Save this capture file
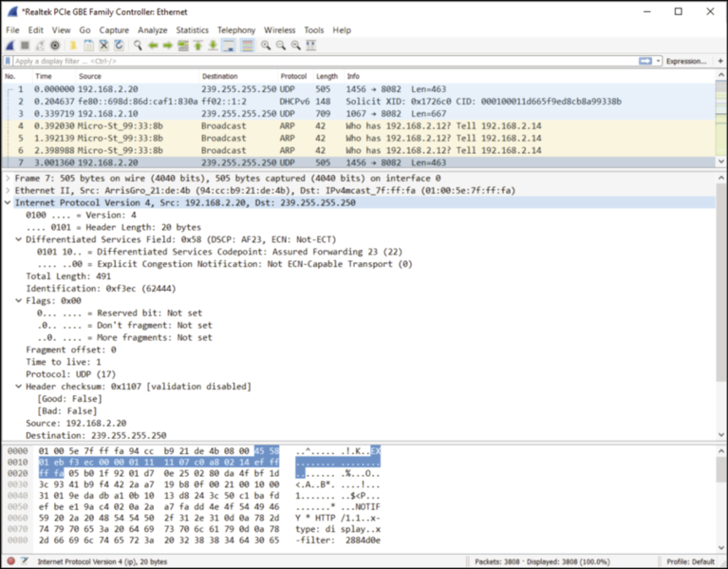This screenshot has height=569, width=728. pyautogui.click(x=88, y=46)
